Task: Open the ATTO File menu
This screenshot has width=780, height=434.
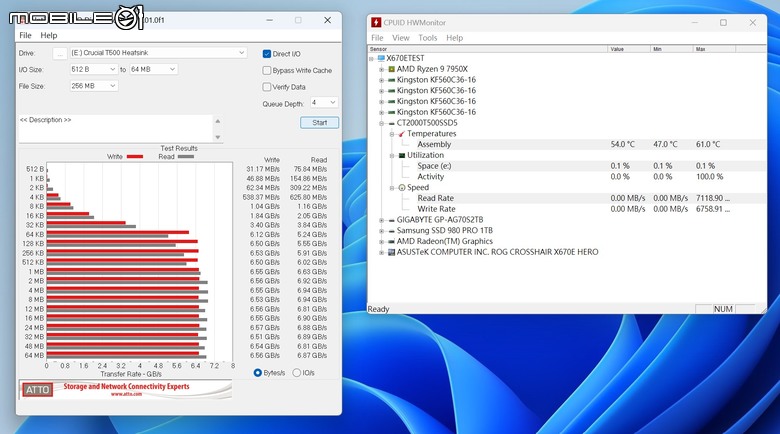Action: click(25, 35)
